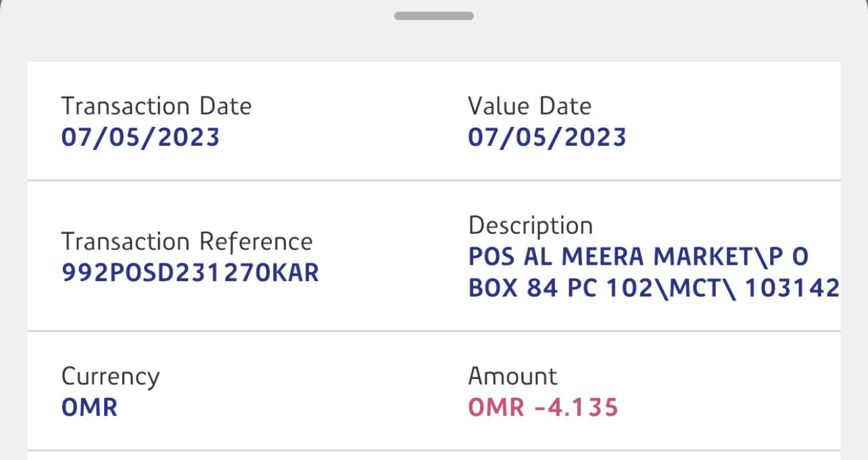Screen dimensions: 868x460
Task: Select reference number 992POSD231270KAR
Action: pyautogui.click(x=190, y=272)
